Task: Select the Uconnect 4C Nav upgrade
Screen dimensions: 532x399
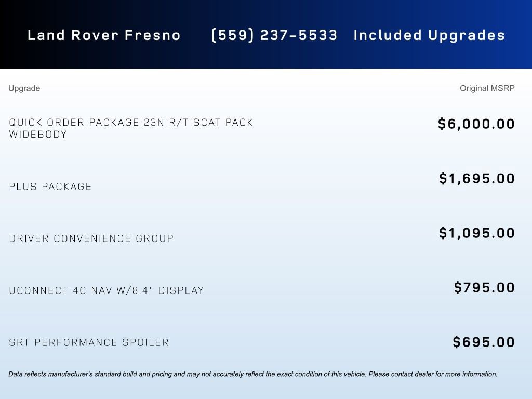Action: 107,290
